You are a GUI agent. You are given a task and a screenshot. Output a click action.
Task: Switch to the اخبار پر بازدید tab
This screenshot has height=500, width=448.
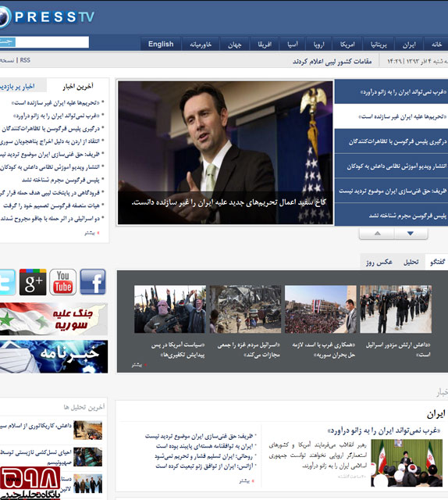coord(18,86)
